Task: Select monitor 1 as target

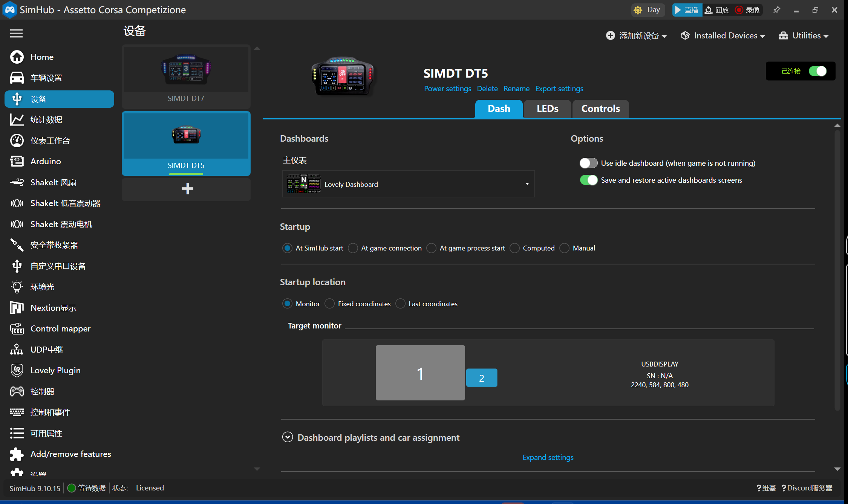Action: click(420, 373)
